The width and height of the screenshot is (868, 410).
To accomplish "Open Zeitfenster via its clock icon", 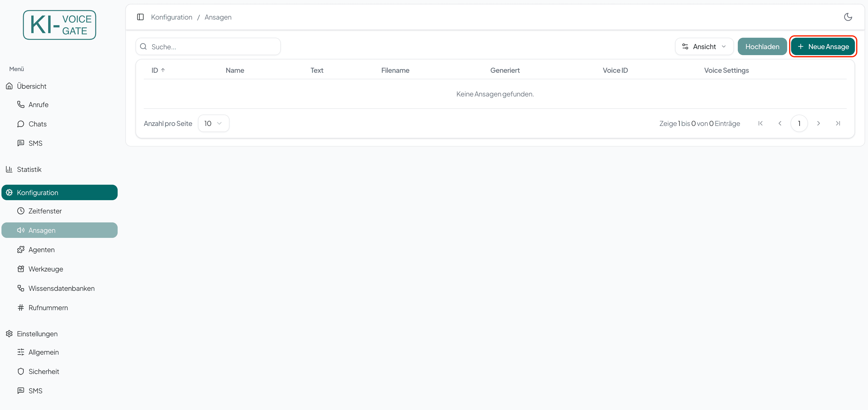I will click(x=21, y=211).
